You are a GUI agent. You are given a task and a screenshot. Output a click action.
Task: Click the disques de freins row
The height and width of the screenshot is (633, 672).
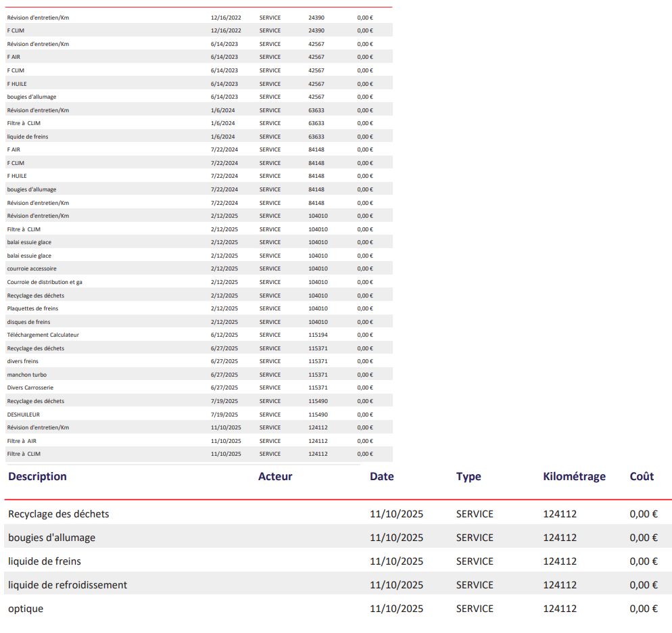pyautogui.click(x=199, y=322)
